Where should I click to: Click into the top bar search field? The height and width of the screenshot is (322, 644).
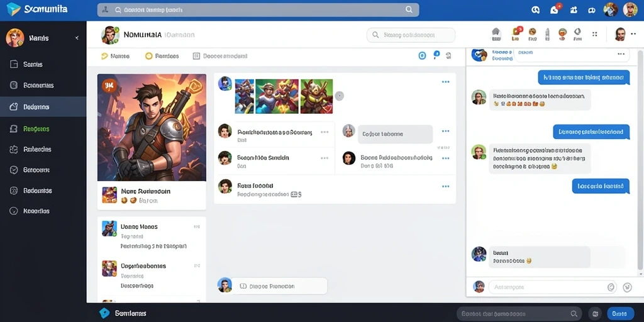tap(258, 10)
